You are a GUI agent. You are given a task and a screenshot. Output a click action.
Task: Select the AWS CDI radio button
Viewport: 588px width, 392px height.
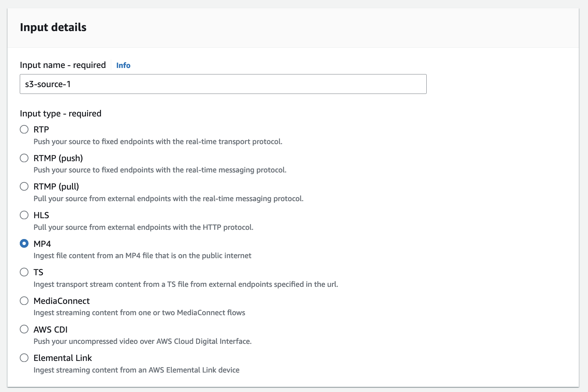[24, 329]
